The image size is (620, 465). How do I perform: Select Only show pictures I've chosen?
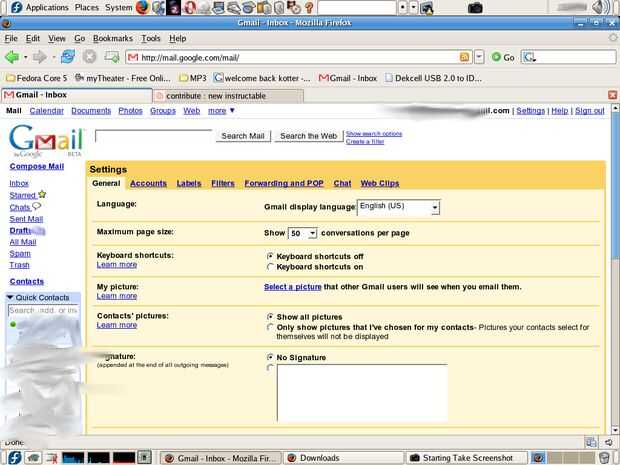point(270,327)
